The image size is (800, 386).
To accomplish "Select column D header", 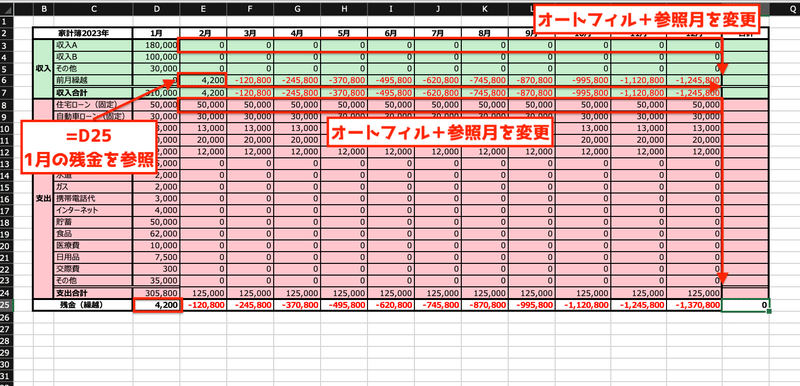I will [156, 8].
